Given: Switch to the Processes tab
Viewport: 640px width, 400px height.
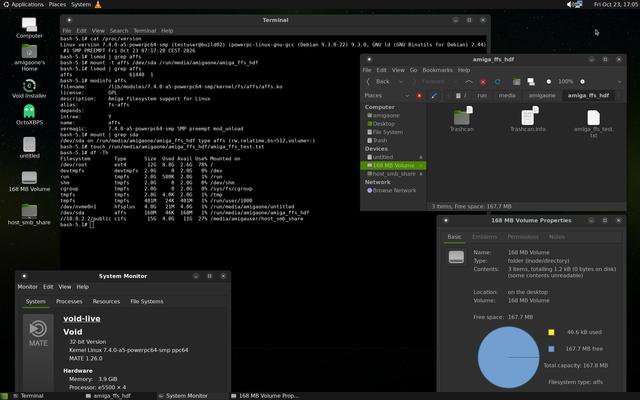Looking at the screenshot, I should 69,302.
